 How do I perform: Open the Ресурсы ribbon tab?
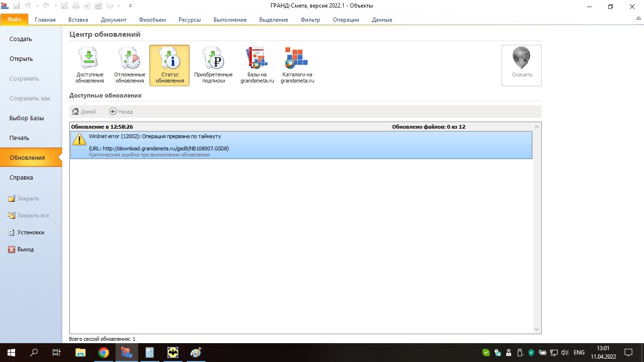click(190, 20)
